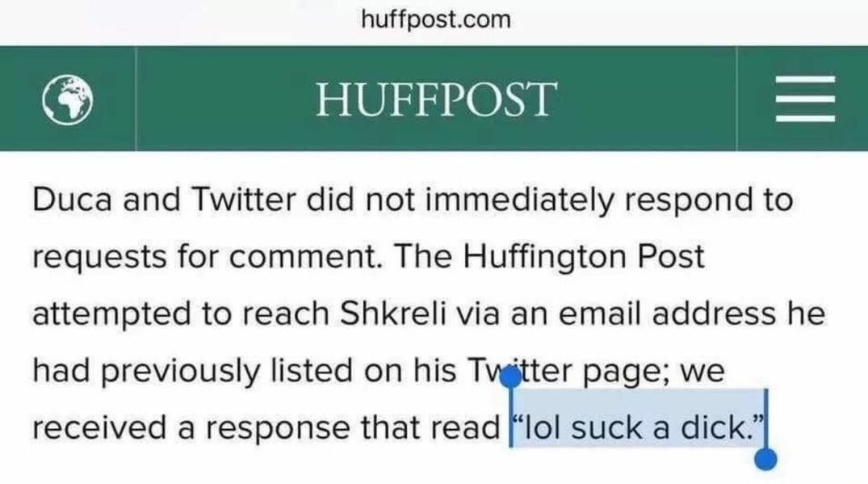Click the text selection start handle
This screenshot has height=484, width=868.
tap(510, 378)
